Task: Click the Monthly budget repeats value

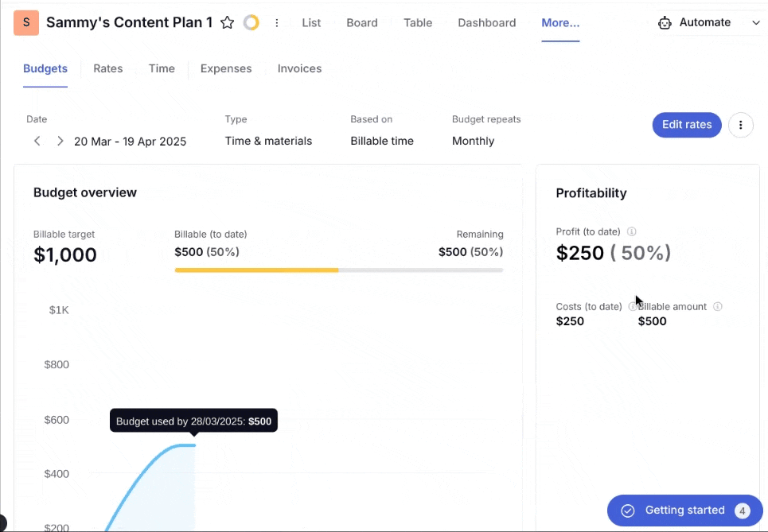Action: click(474, 141)
